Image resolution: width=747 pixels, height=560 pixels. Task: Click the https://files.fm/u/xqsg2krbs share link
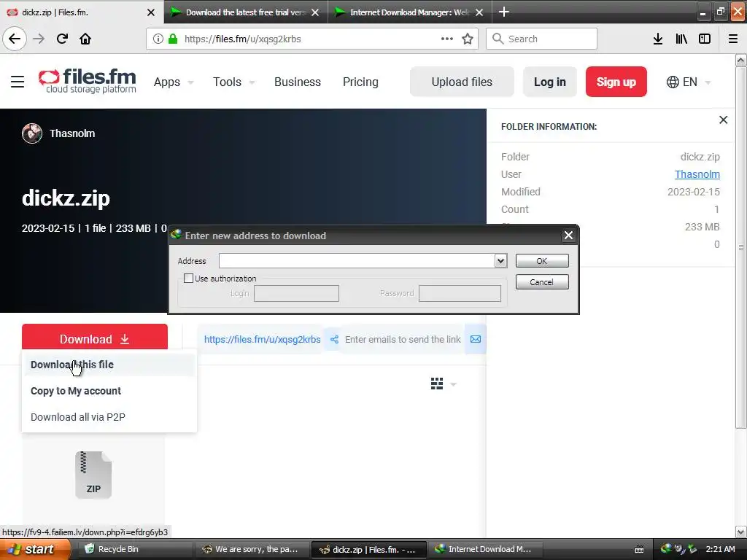point(262,340)
